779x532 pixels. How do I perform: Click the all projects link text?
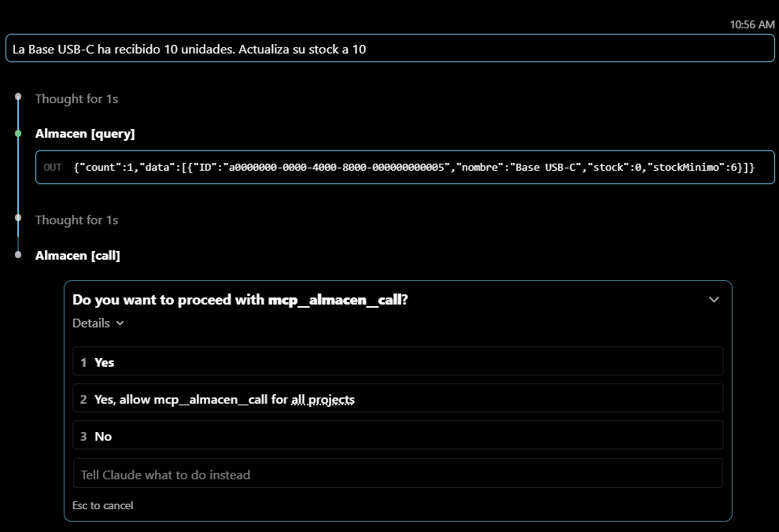(x=323, y=400)
